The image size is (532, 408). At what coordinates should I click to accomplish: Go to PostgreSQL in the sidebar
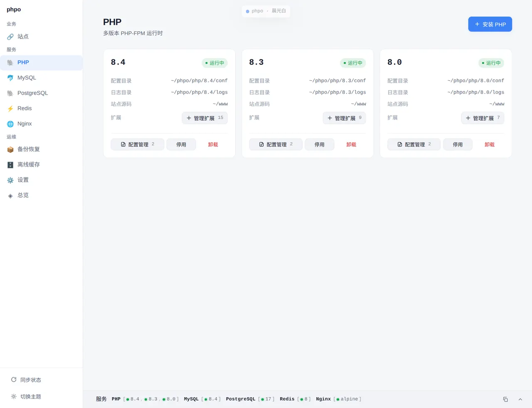(x=41, y=93)
